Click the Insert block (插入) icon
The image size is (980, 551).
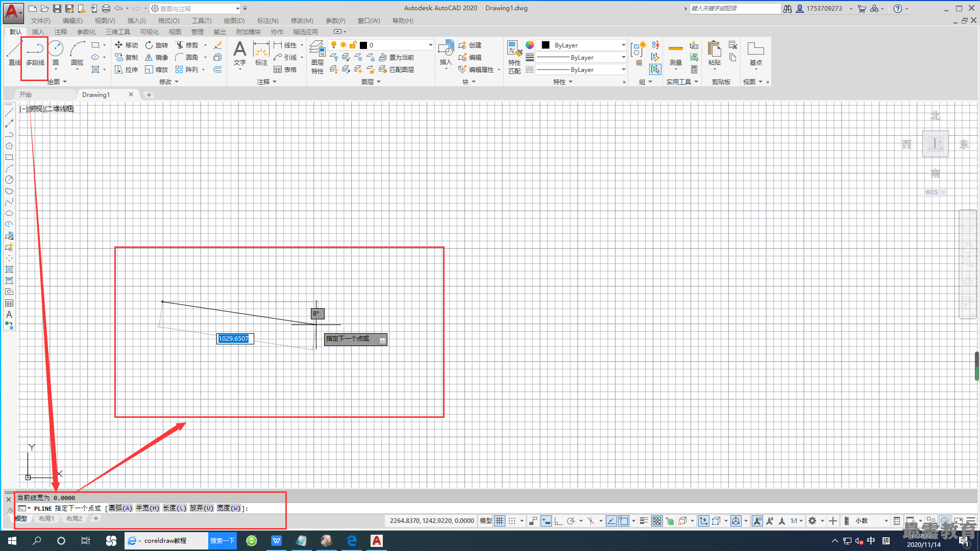click(446, 53)
